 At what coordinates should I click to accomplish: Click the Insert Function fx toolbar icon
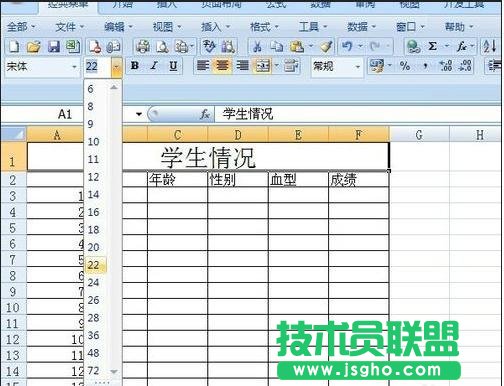coord(462,47)
